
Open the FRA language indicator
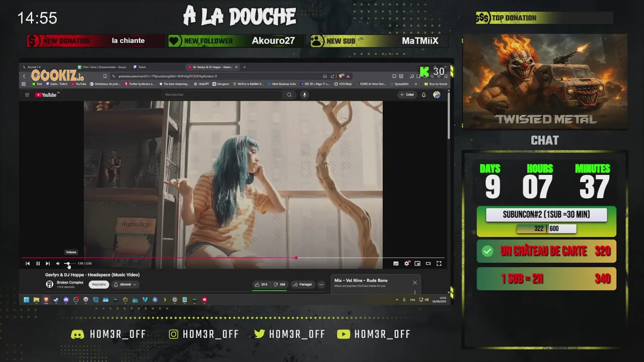(x=413, y=300)
